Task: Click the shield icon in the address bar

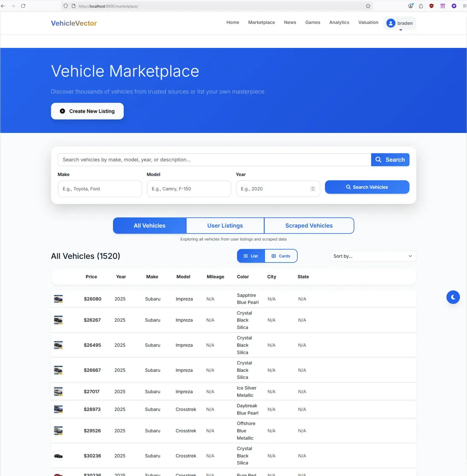Action: click(65, 6)
